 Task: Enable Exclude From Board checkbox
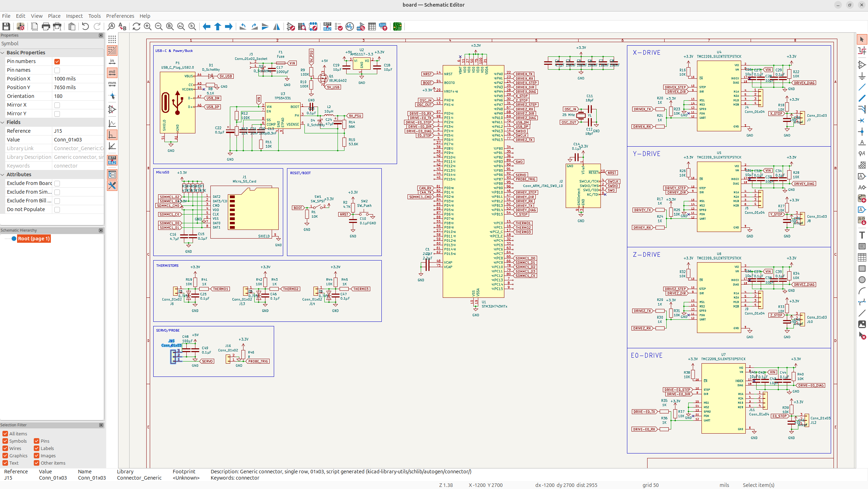pyautogui.click(x=57, y=184)
